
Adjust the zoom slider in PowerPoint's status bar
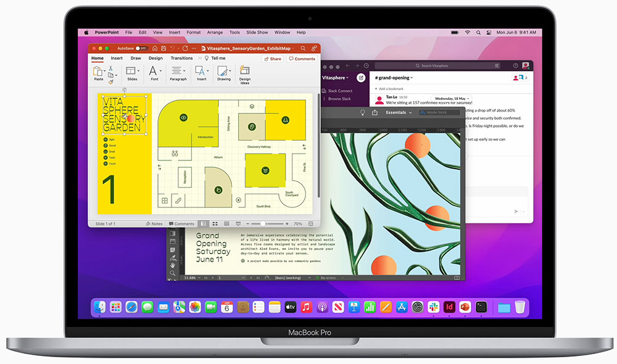(x=263, y=223)
